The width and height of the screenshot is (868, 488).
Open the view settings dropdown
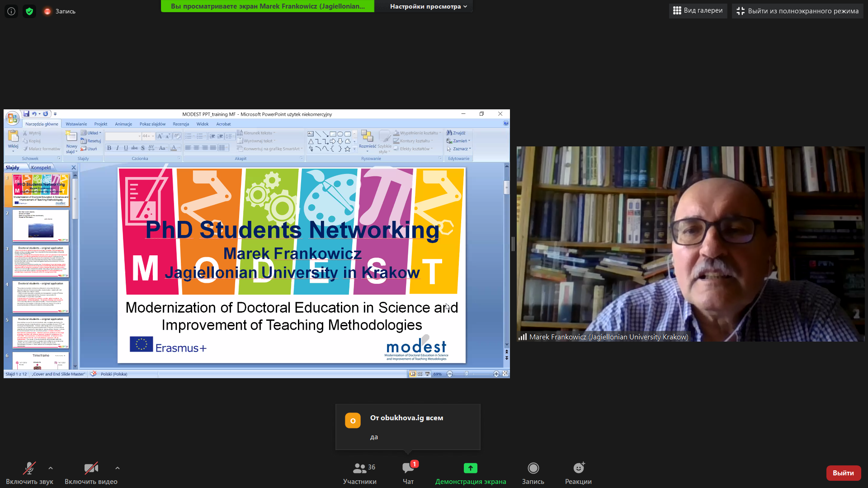(x=428, y=6)
